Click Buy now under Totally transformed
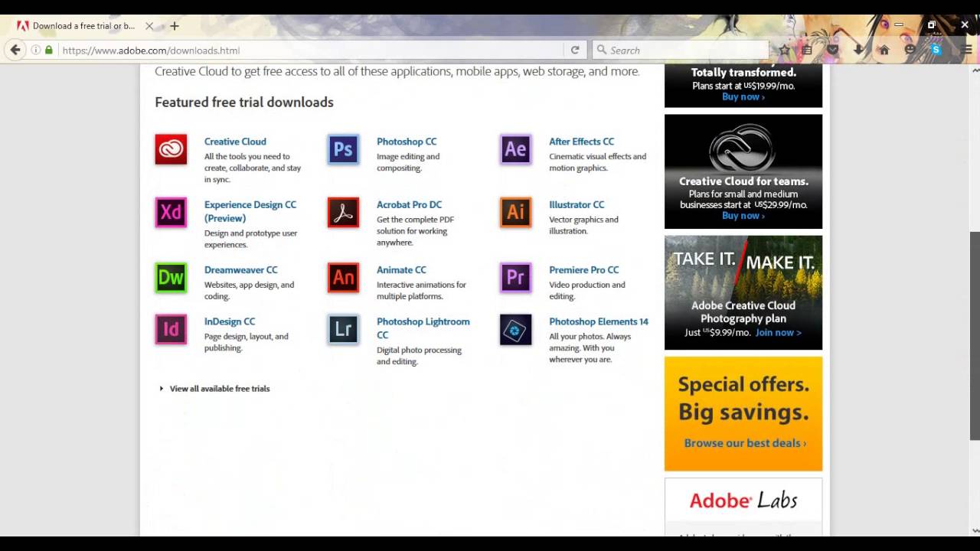The height and width of the screenshot is (551, 980). coord(743,96)
